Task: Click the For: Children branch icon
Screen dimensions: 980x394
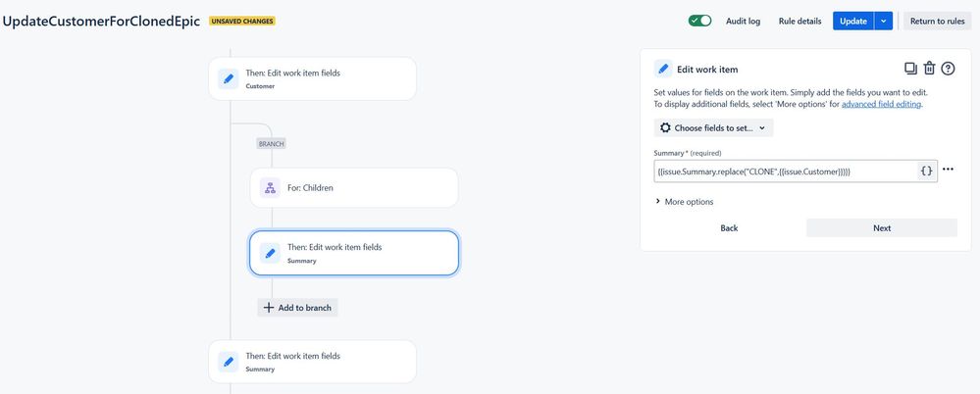Action: [270, 187]
